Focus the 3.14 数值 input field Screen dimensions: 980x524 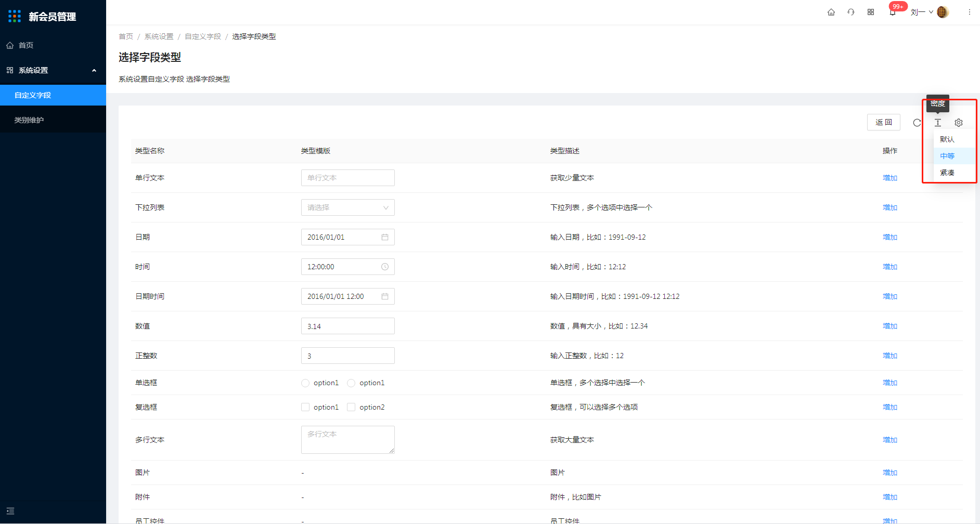(x=348, y=326)
